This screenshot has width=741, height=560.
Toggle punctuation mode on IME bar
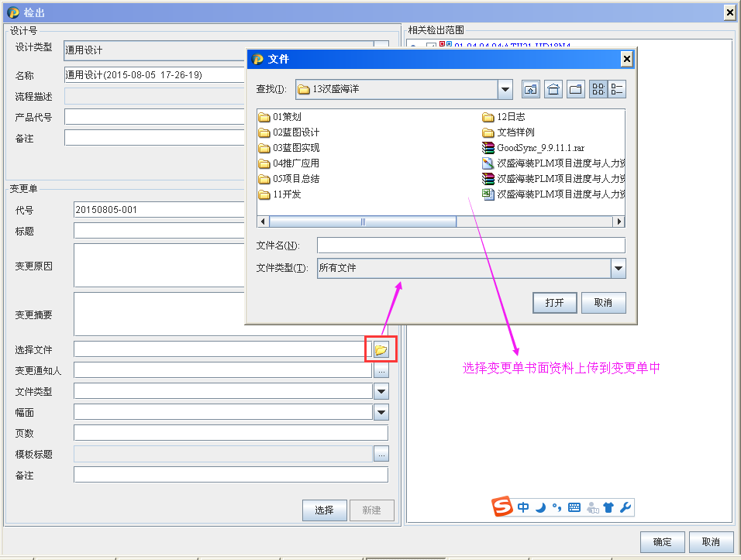pos(557,507)
